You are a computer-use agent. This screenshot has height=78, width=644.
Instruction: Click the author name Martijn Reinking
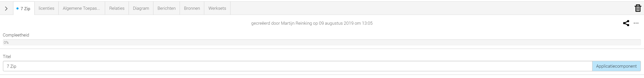tap(296, 23)
